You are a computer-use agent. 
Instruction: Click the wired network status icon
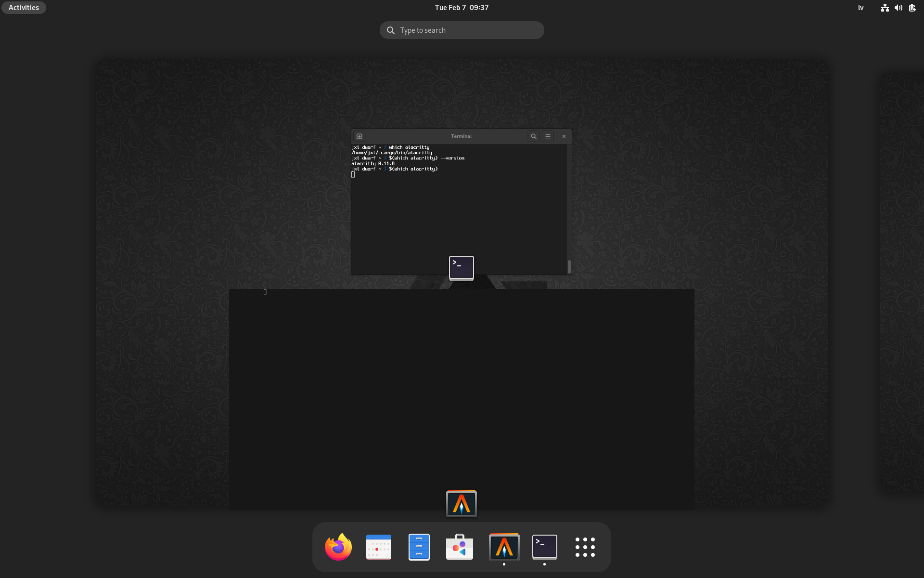point(885,8)
